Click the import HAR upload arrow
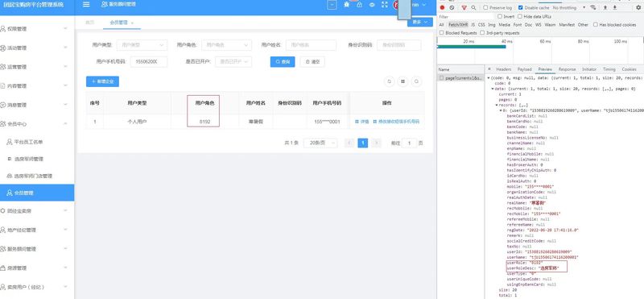The image size is (644, 299). tap(605, 7)
